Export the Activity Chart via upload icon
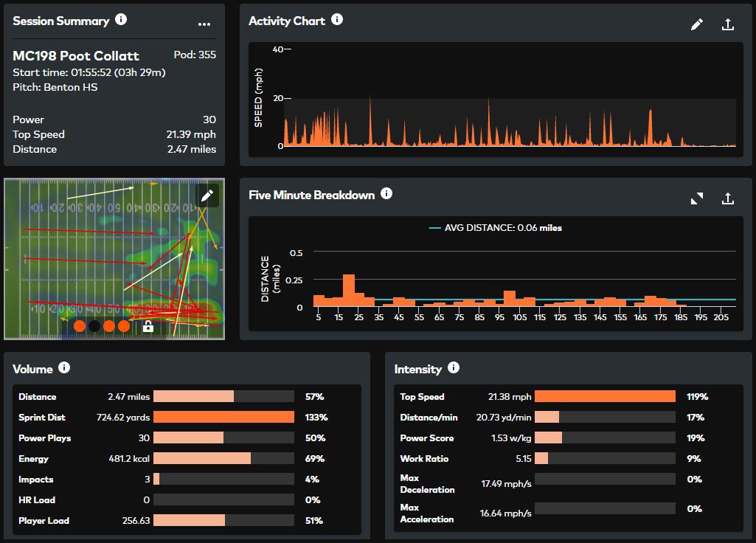 point(727,24)
